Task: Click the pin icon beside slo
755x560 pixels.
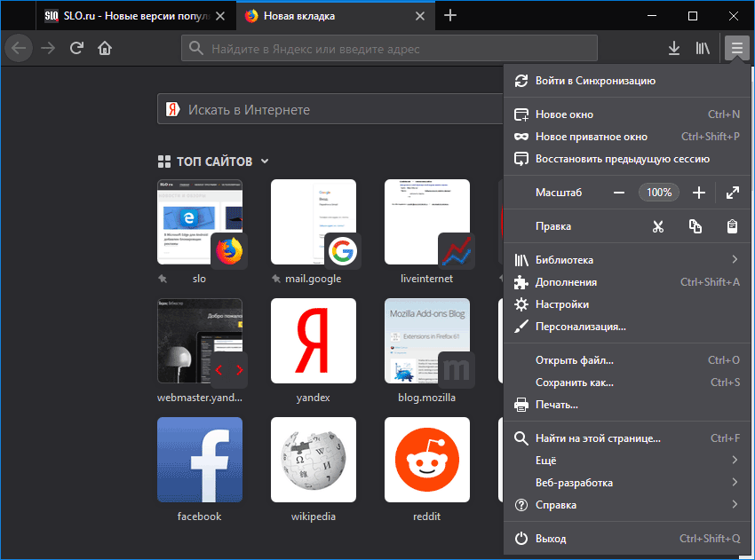Action: point(163,279)
